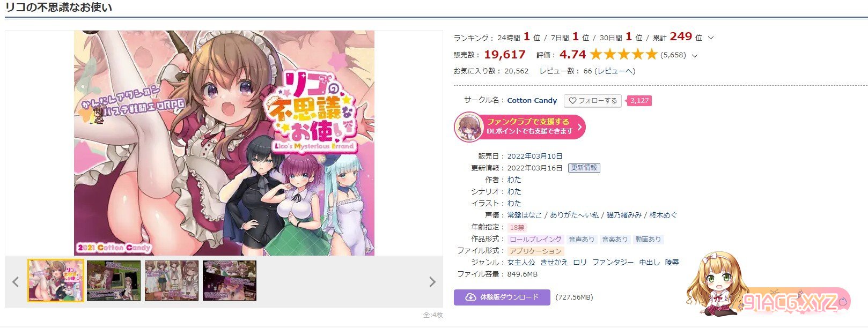Image resolution: width=868 pixels, height=328 pixels.
Task: Select the first preview thumbnail
Action: [56, 280]
